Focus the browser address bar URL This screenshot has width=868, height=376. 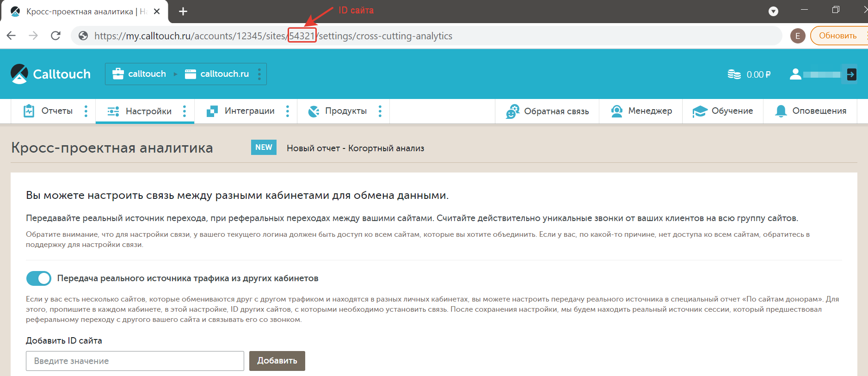tap(273, 36)
